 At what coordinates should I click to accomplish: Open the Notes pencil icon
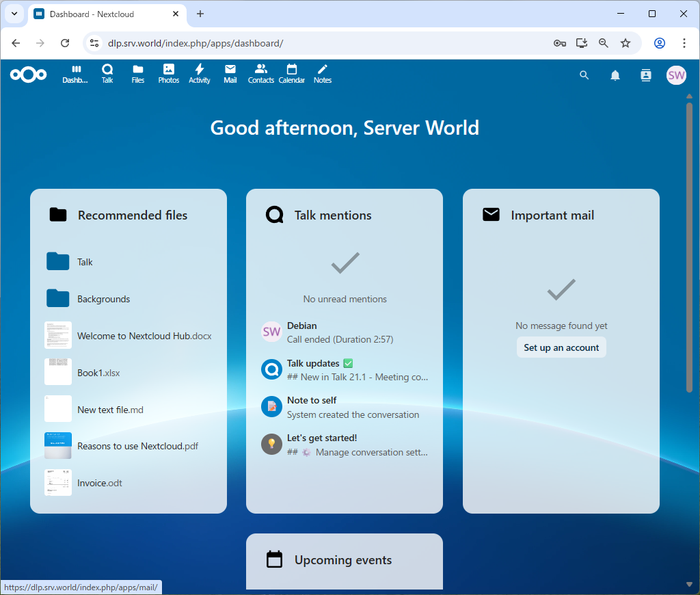(323, 74)
